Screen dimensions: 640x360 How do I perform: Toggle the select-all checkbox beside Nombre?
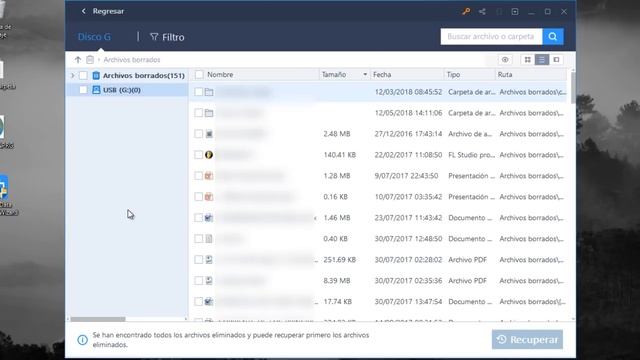[x=199, y=74]
